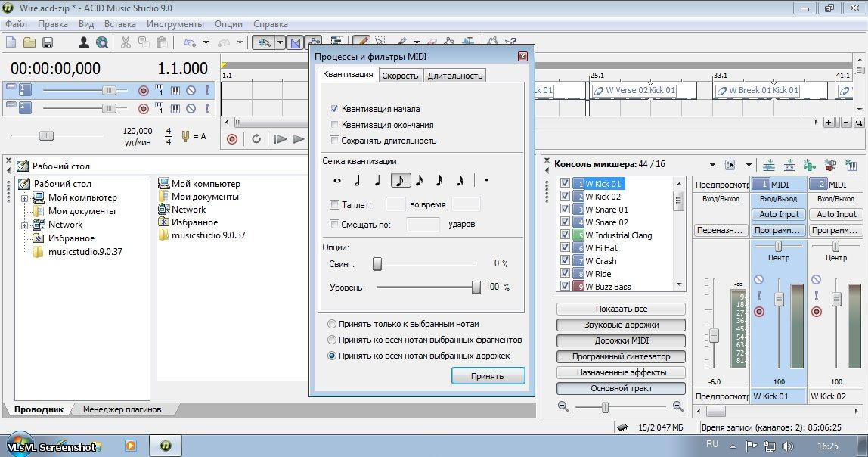Screen dimensions: 868x457
Task: Click Auto Input on MIDI channel 1
Action: pos(779,214)
